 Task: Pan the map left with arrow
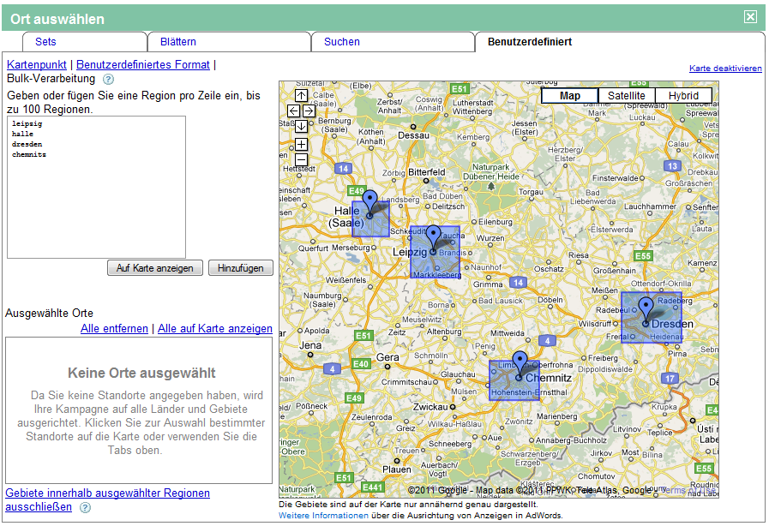pyautogui.click(x=293, y=111)
